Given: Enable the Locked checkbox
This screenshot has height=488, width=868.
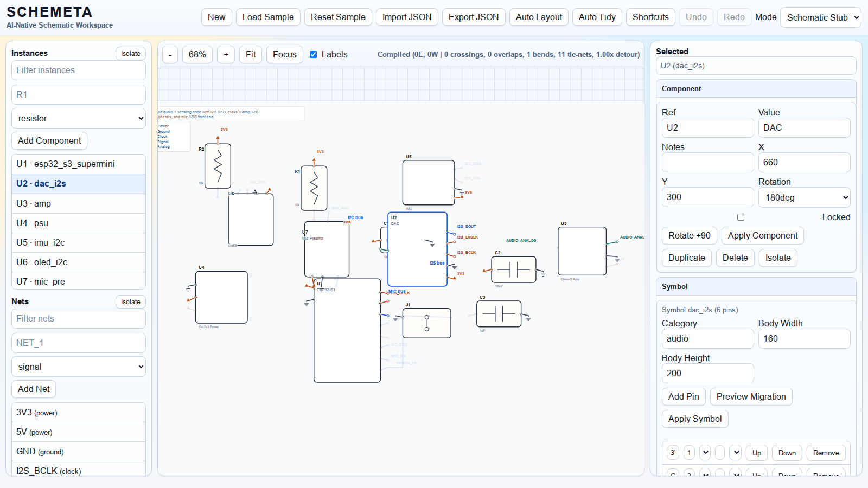Looking at the screenshot, I should 741,217.
